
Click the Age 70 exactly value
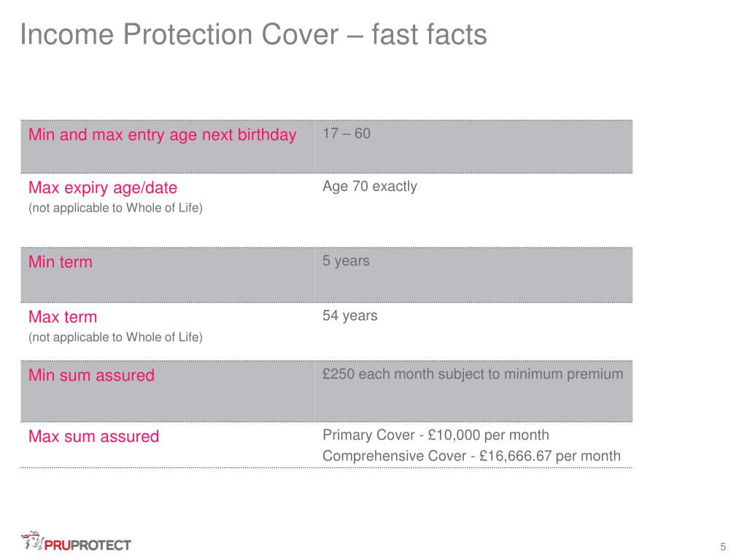(x=370, y=186)
